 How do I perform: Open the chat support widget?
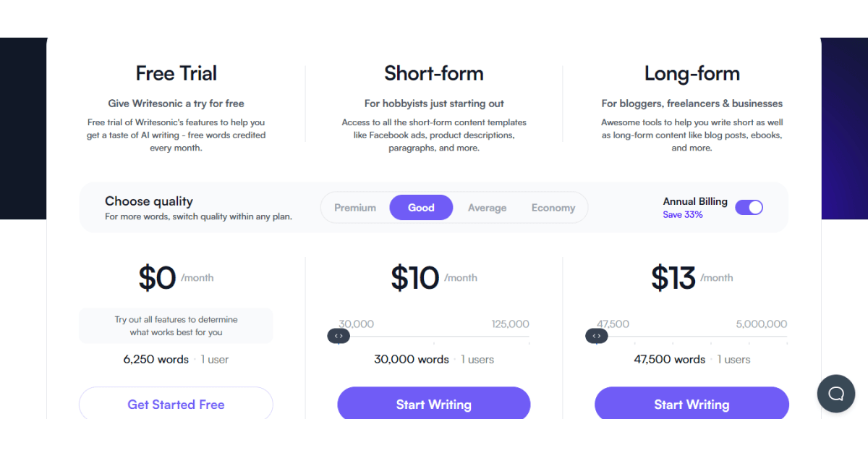coord(836,394)
